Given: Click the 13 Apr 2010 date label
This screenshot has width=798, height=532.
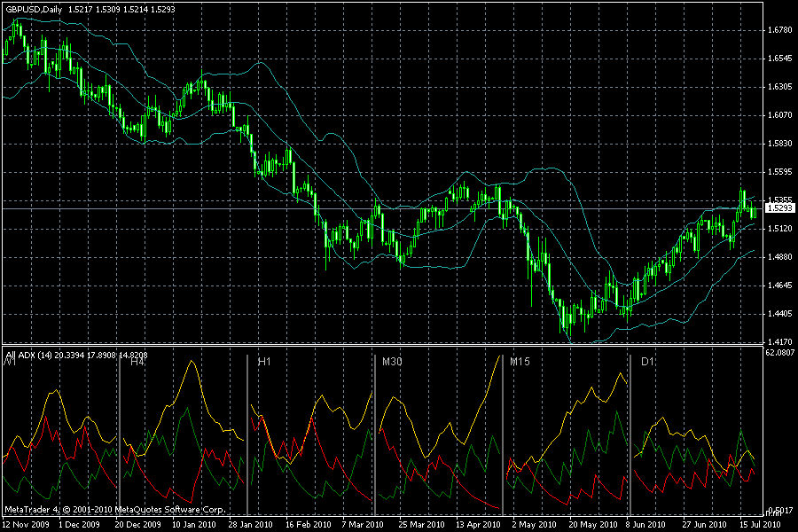Looking at the screenshot, I should 478,524.
